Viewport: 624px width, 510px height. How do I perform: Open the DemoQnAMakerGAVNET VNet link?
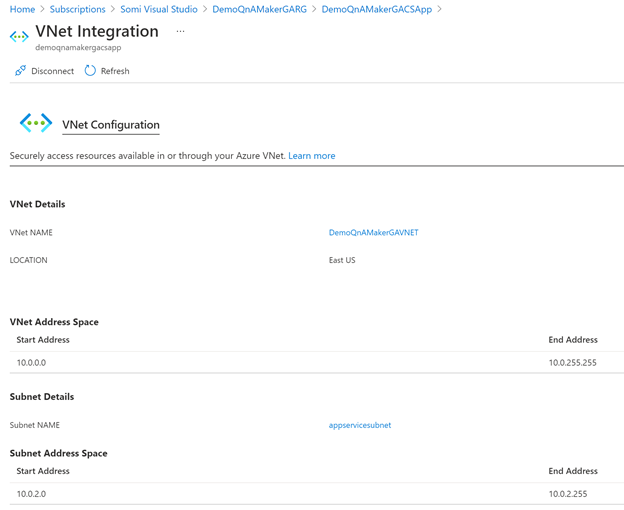pyautogui.click(x=373, y=233)
